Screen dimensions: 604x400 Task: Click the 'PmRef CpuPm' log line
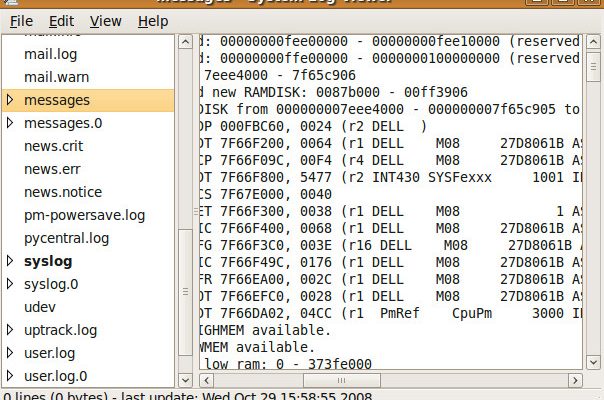391,313
